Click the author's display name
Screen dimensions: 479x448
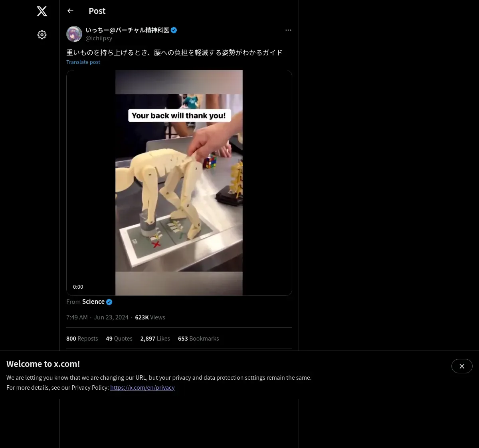127,30
